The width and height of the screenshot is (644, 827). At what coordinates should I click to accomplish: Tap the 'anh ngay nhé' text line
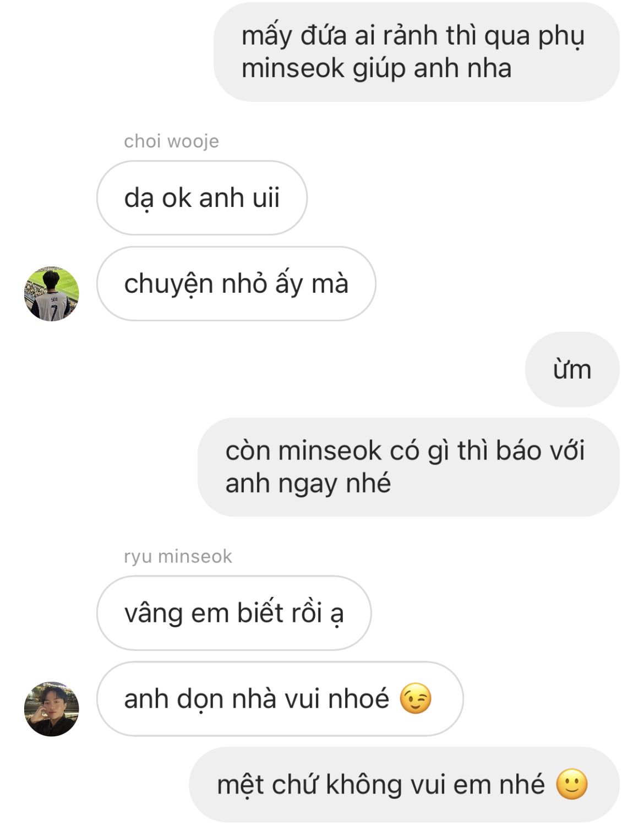[308, 484]
